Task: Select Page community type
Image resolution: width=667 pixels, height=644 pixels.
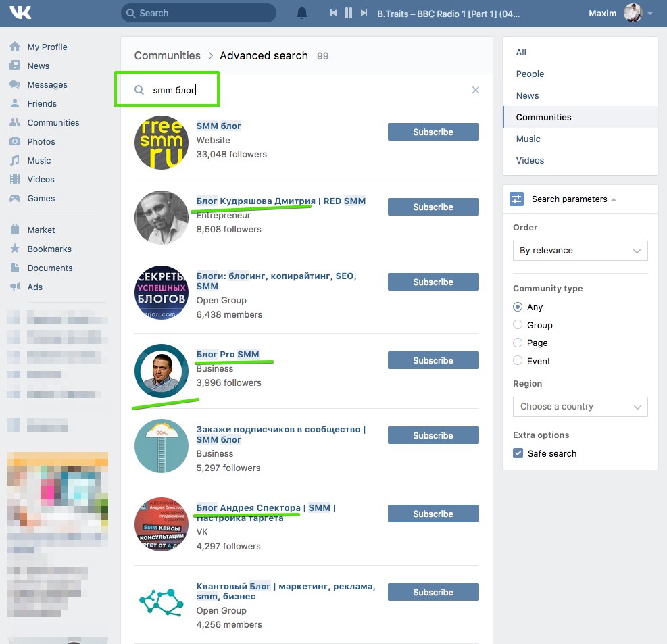Action: tap(517, 343)
